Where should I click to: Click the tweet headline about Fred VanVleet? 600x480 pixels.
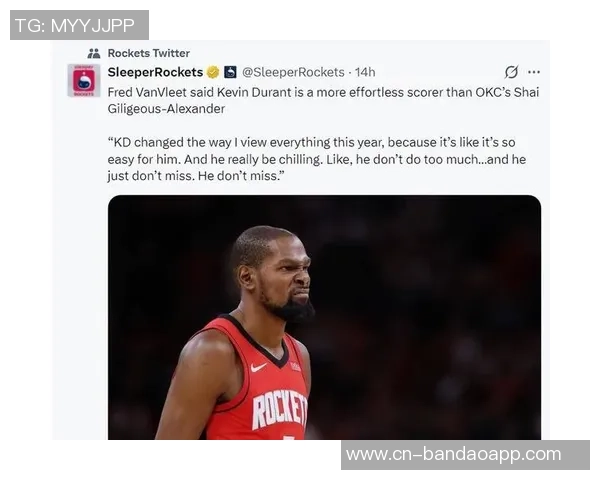pos(323,100)
